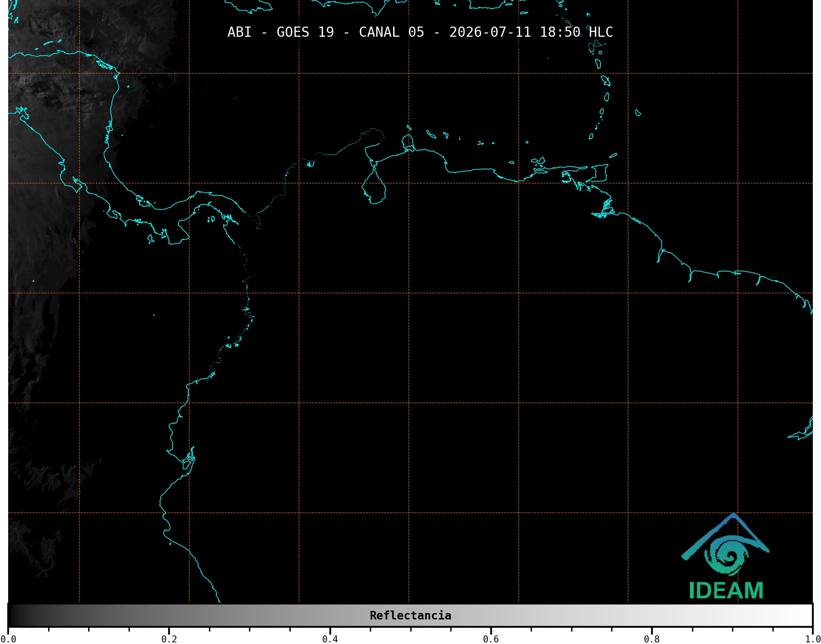Viewport: 821px width, 644px height.
Task: Click the 0.4 tick label on colorbar
Action: pyautogui.click(x=330, y=639)
